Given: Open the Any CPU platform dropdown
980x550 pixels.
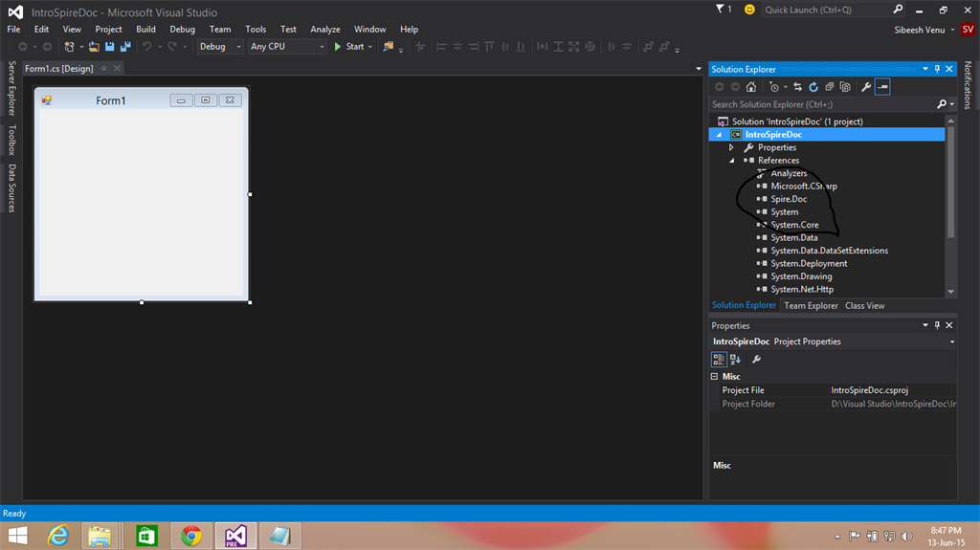Looking at the screenshot, I should 287,46.
